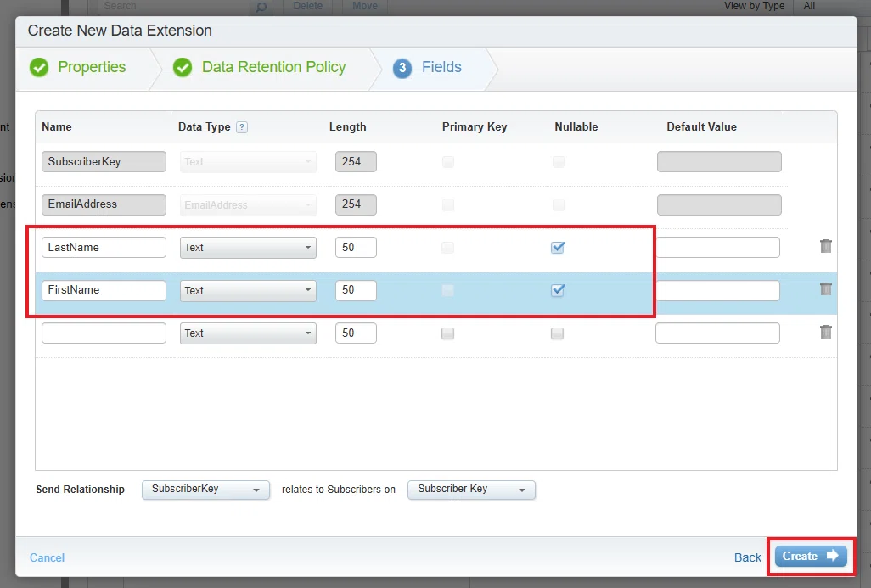The height and width of the screenshot is (588, 871).
Task: Check Primary Key for FirstName
Action: 447,290
